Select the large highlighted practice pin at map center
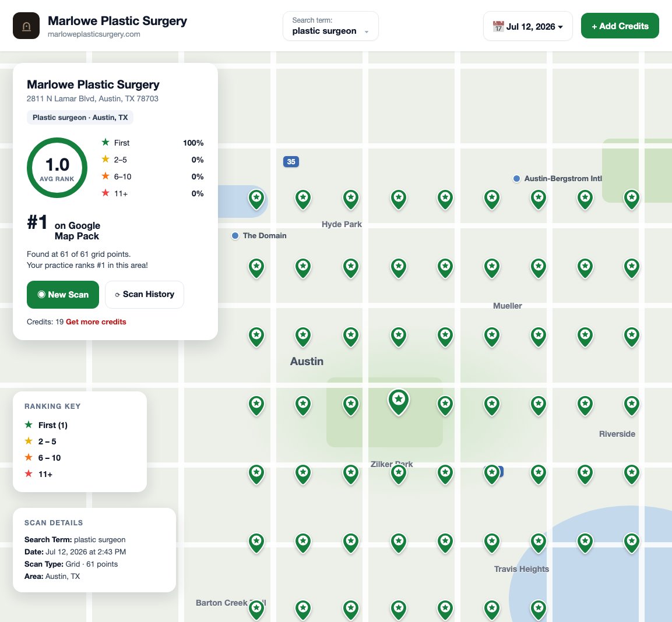 (x=399, y=402)
